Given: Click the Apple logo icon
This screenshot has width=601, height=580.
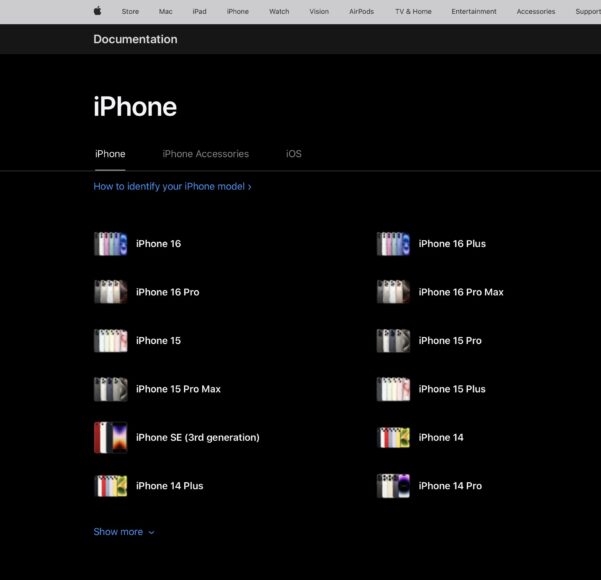Looking at the screenshot, I should pos(98,11).
